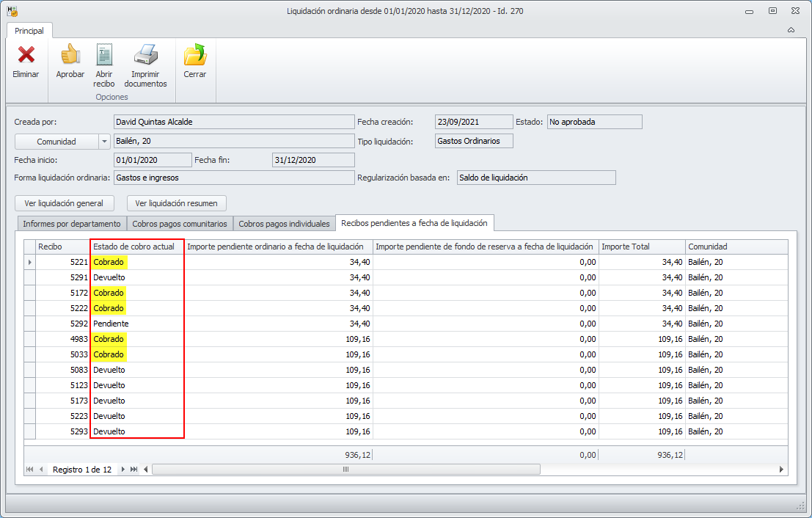Screen dimensions: 812x518
Task: Collapse the ribbon with the chevron arrow
Action: [x=791, y=30]
